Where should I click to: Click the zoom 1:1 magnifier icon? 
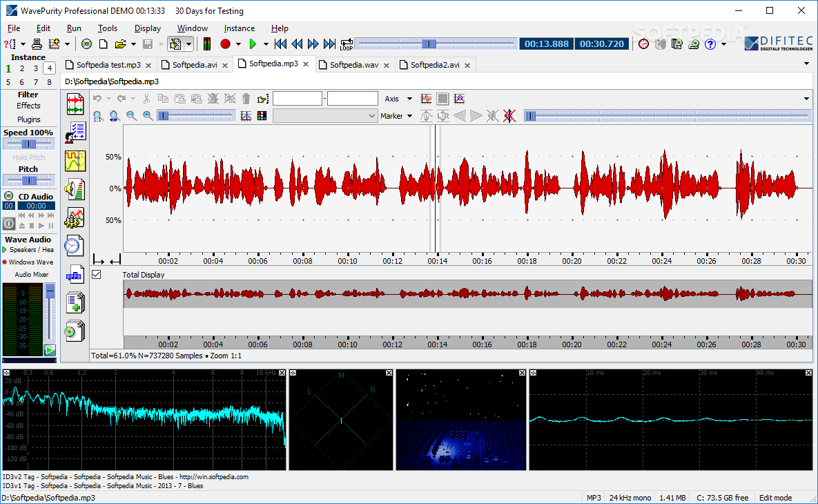point(97,116)
